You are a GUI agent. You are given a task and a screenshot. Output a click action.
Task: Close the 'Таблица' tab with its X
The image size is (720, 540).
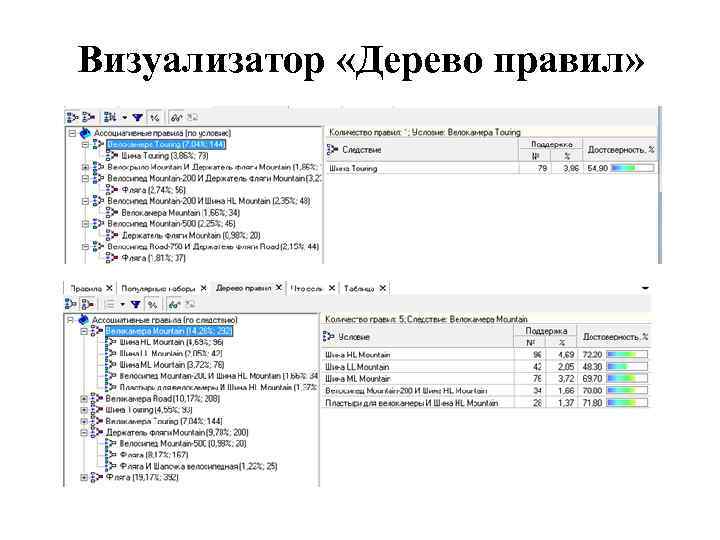tap(382, 288)
